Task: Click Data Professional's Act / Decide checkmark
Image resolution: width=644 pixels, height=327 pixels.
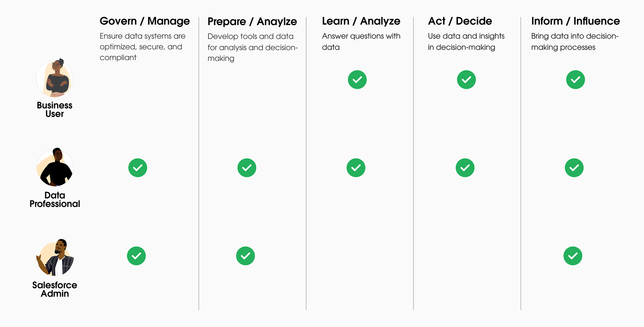Action: pos(465,168)
